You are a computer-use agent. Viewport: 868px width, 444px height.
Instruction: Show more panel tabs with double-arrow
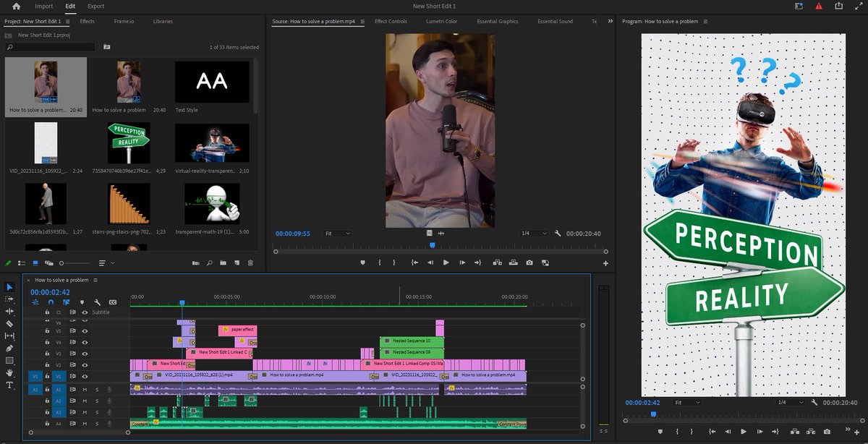click(x=609, y=22)
